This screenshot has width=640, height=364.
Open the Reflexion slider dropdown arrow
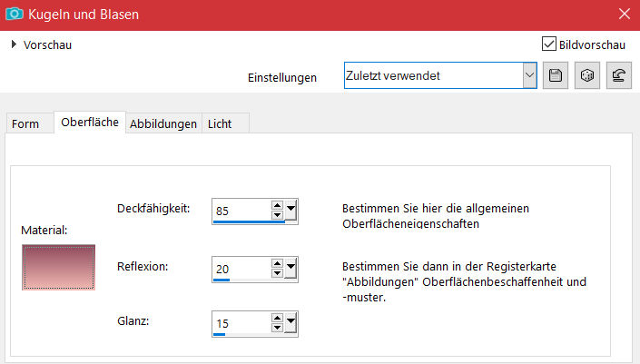point(290,268)
